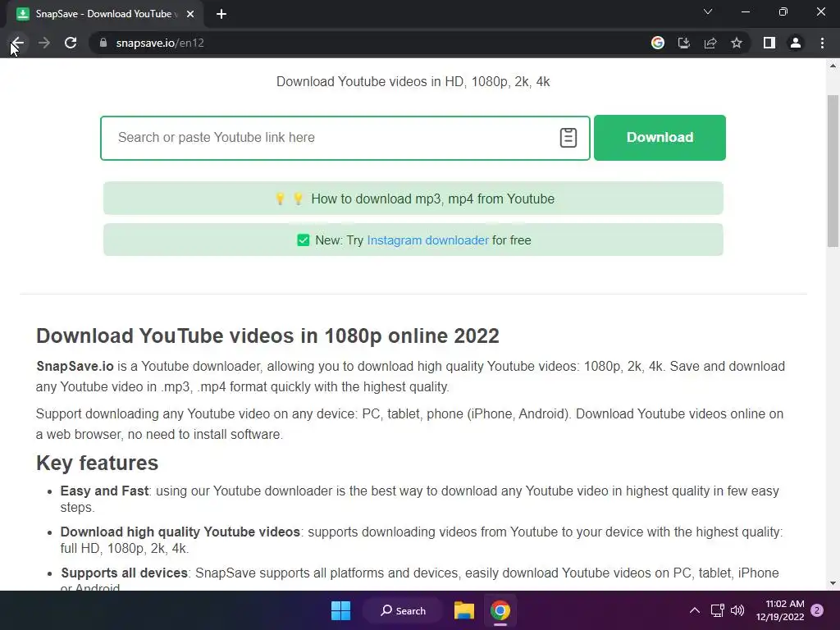Click the Chrome icon in the taskbar
This screenshot has width=840, height=630.
500,610
